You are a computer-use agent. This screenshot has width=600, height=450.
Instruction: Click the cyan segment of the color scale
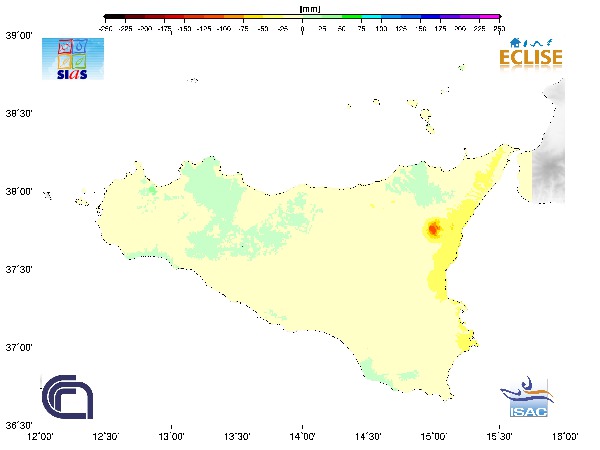[x=371, y=17]
